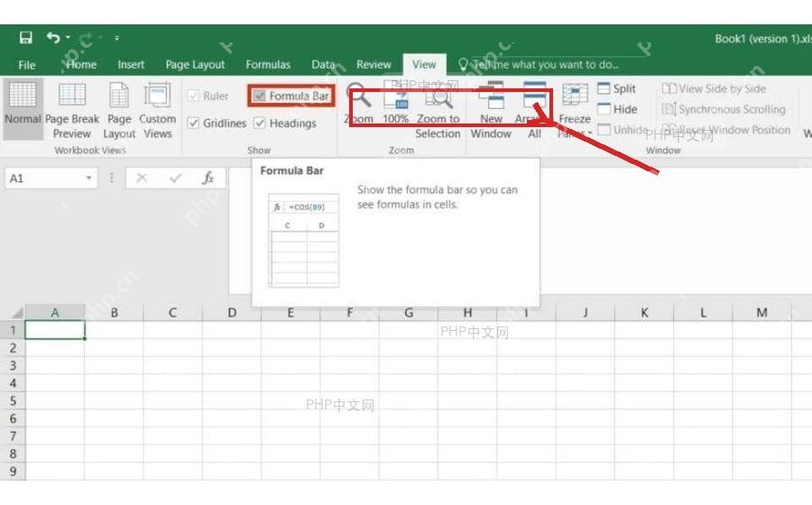
Task: Select row 5 header
Action: click(x=13, y=400)
